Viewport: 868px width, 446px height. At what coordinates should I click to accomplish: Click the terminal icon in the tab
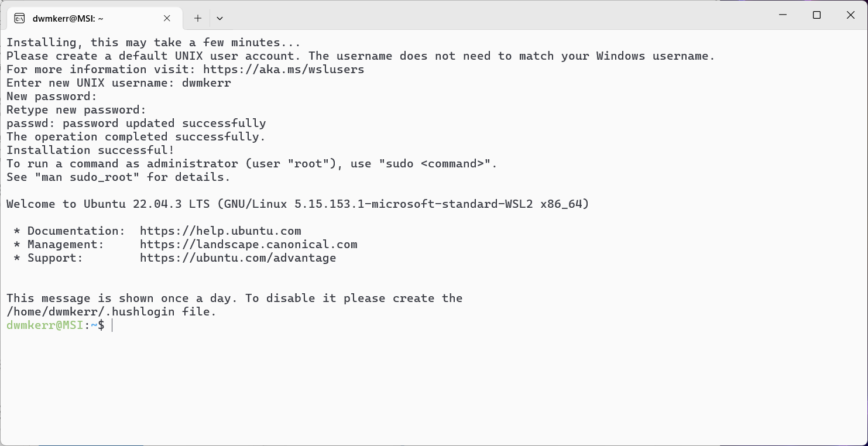coord(19,18)
